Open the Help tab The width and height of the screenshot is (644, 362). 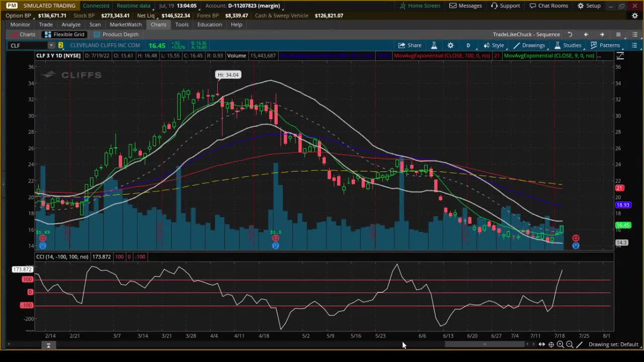236,25
